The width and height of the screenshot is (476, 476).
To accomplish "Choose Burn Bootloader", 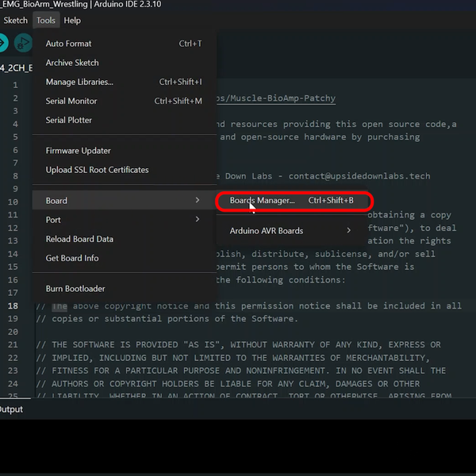I will pos(125,289).
